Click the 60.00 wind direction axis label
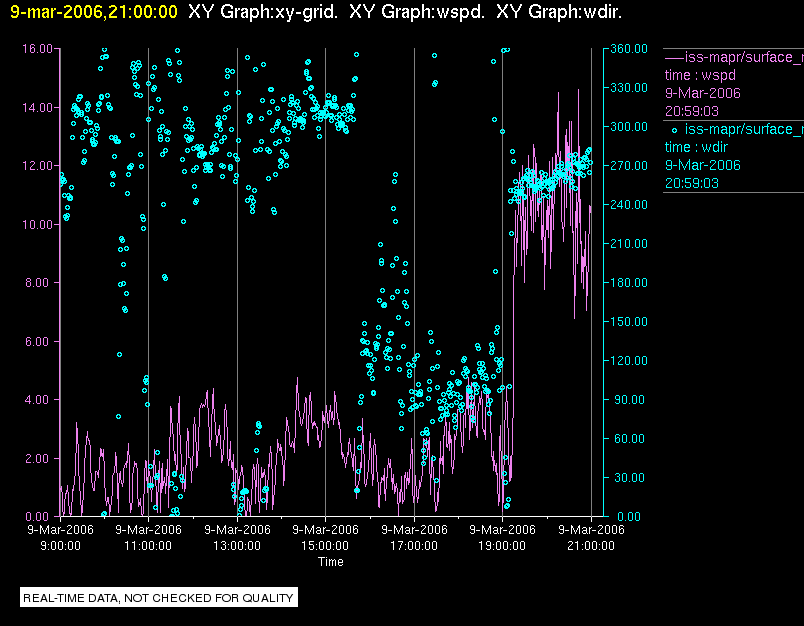This screenshot has height=626, width=804. pos(630,438)
